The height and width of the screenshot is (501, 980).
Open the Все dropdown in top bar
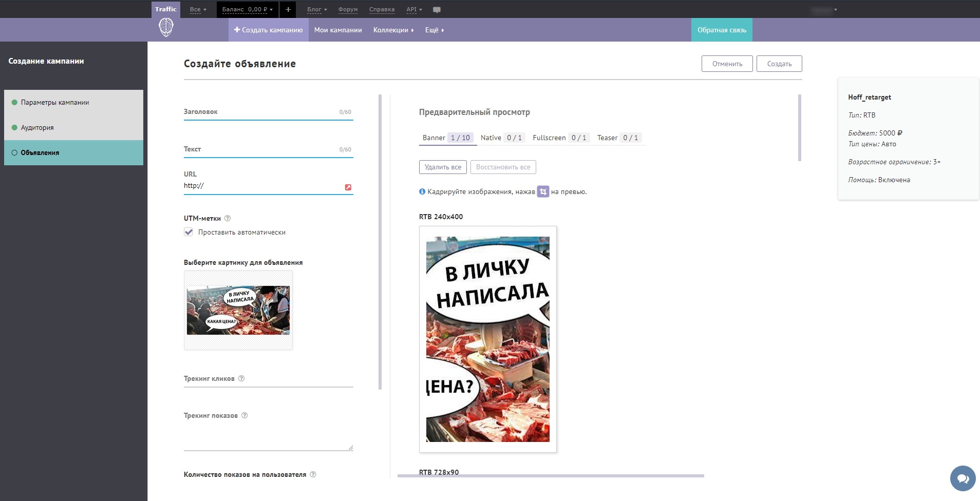(198, 9)
